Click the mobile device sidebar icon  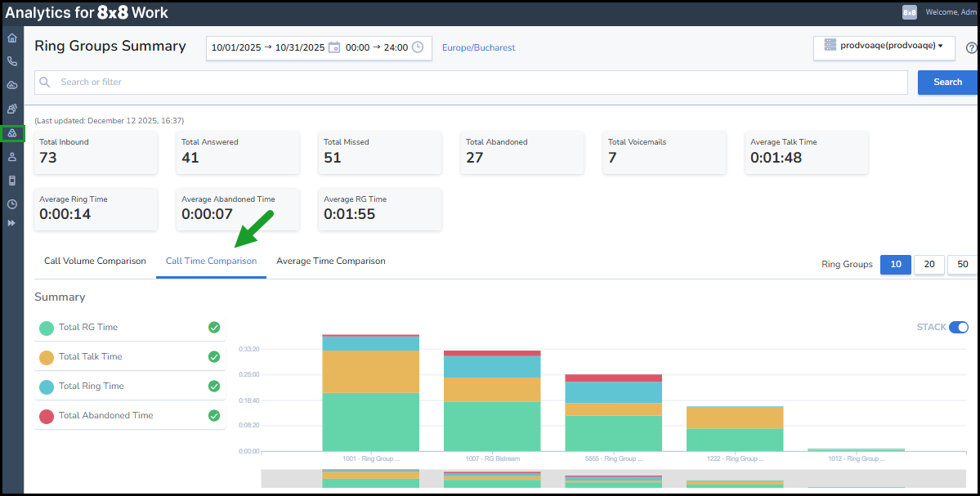[x=11, y=181]
